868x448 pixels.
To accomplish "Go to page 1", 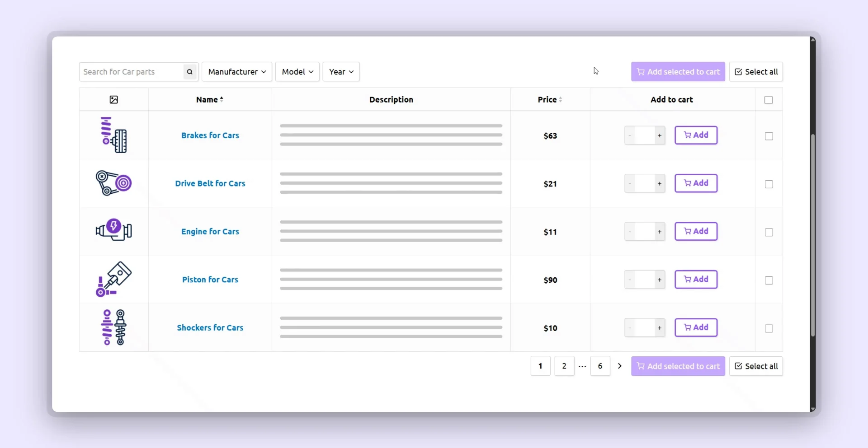I will pyautogui.click(x=540, y=366).
